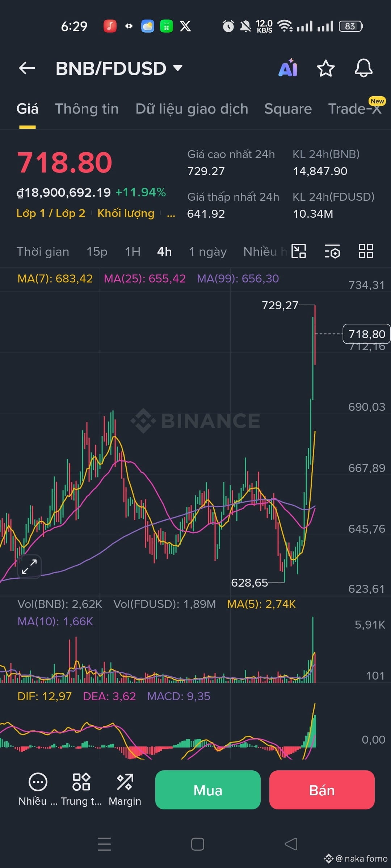
Task: Open the AI assistant icon
Action: (x=288, y=68)
